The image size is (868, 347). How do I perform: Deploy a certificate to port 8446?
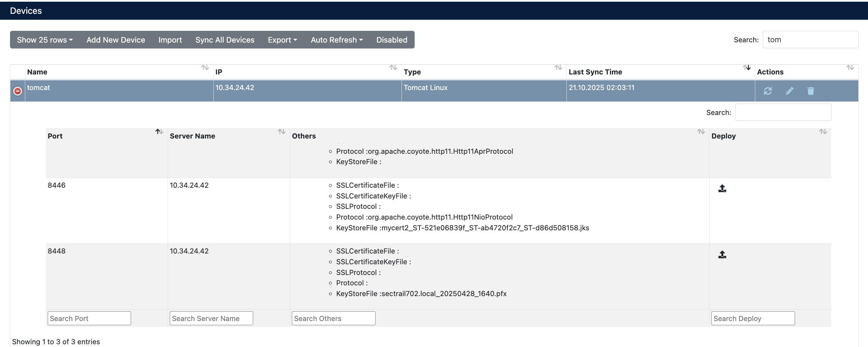[722, 188]
